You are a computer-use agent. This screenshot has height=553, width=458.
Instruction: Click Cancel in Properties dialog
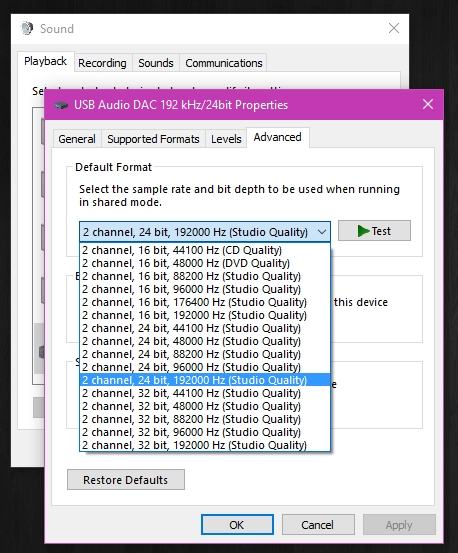coord(318,525)
